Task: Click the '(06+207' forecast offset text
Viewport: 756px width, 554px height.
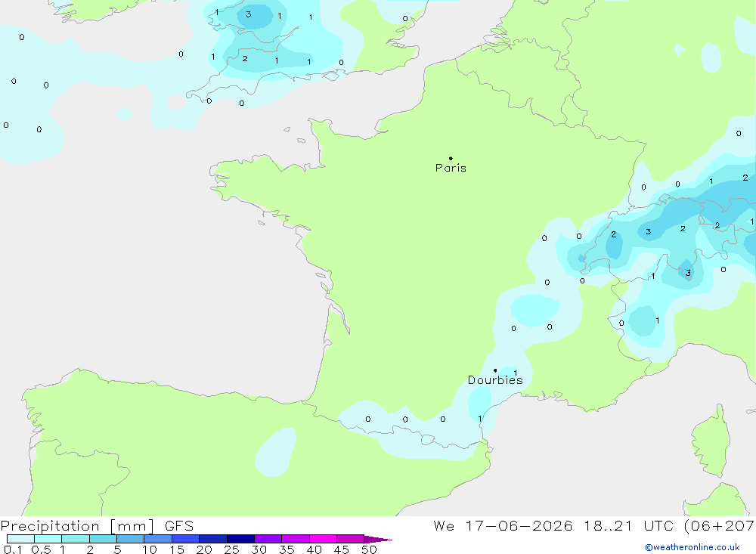Action: pyautogui.click(x=720, y=526)
